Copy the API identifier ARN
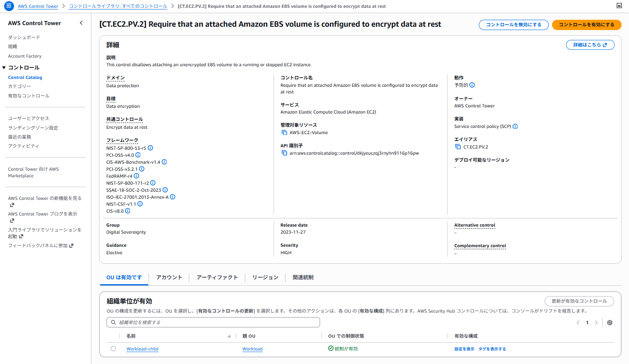Image resolution: width=629 pixels, height=364 pixels. pyautogui.click(x=284, y=153)
